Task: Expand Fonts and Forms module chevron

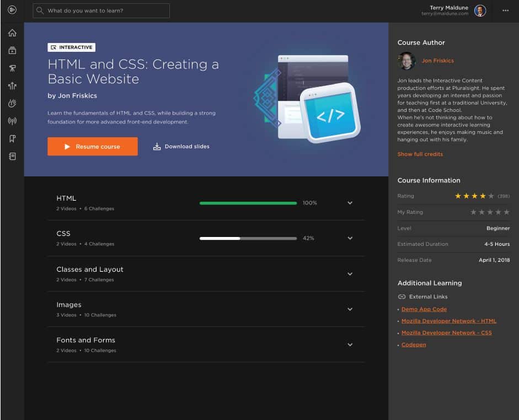Action: pyautogui.click(x=350, y=344)
